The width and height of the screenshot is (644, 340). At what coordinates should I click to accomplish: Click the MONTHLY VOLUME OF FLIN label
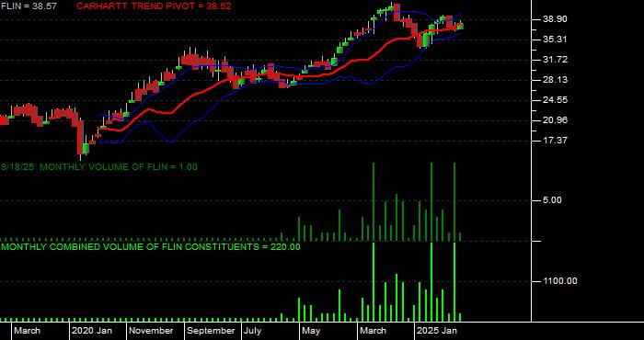(x=99, y=167)
